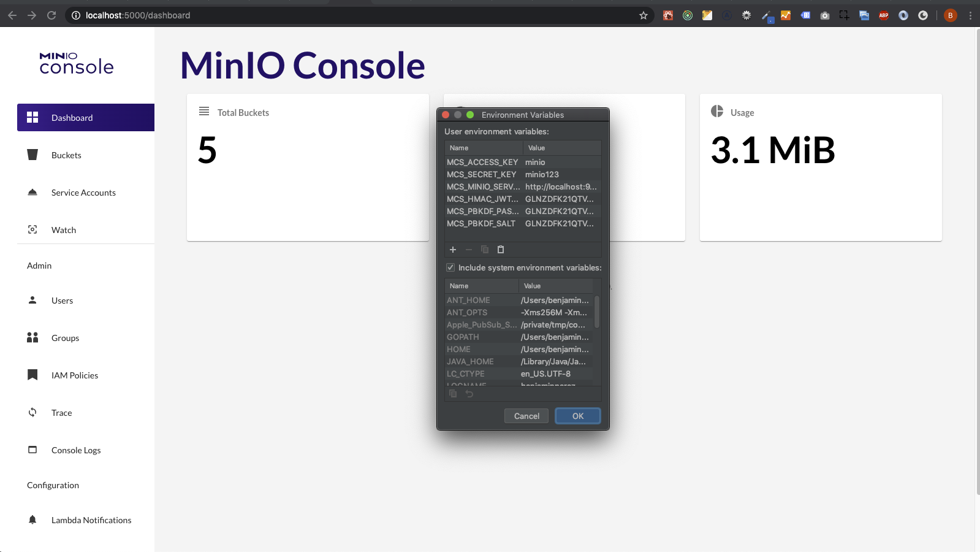Select the MCS_HMAC_JWT... row
The image size is (980, 552).
[x=523, y=199]
